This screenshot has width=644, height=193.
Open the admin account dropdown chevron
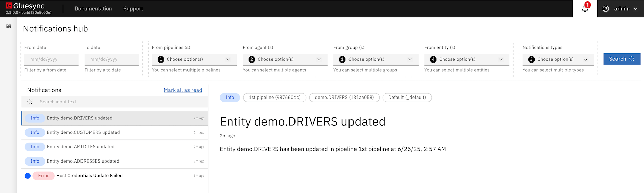(x=636, y=9)
